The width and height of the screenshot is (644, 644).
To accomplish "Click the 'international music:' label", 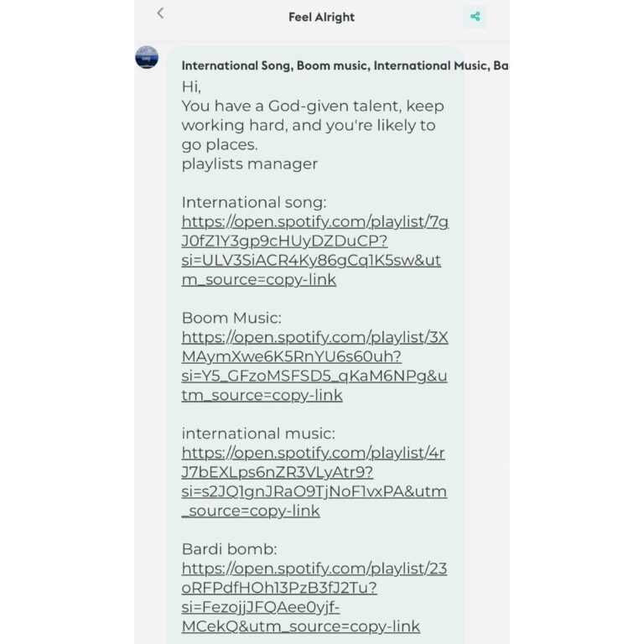I will tap(258, 434).
